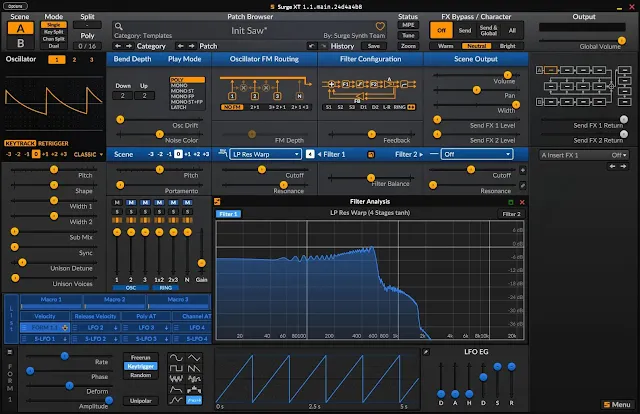The height and width of the screenshot is (414, 640).
Task: Select the noise LFO waveform icon
Action: coord(176,379)
